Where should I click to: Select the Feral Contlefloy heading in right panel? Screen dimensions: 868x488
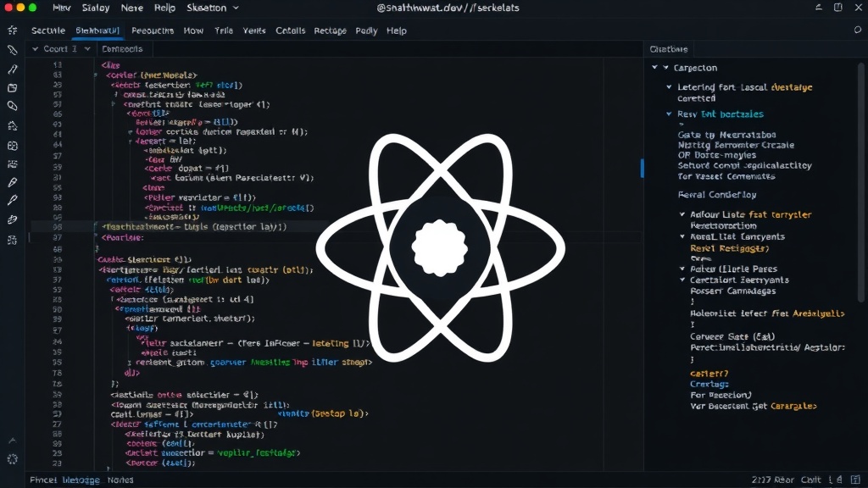[x=717, y=195]
